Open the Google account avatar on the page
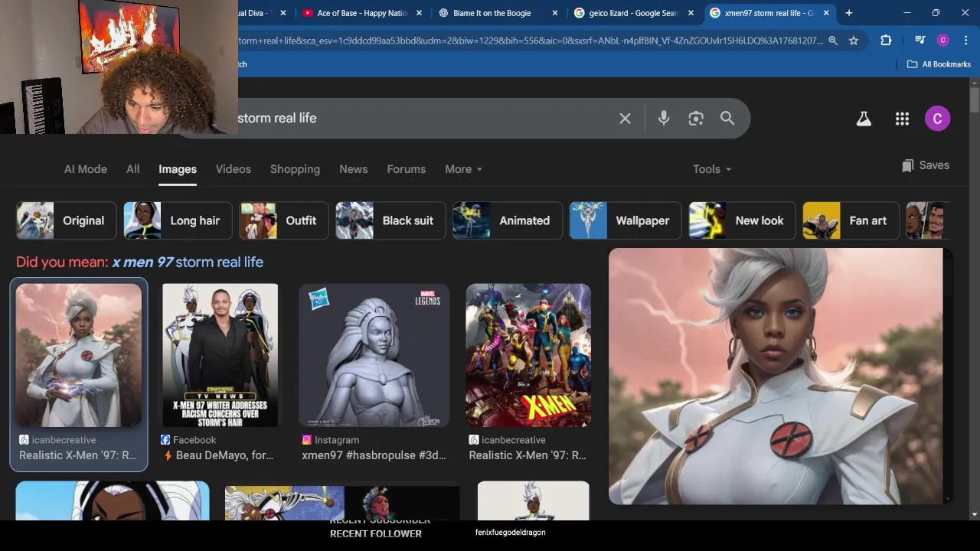The image size is (980, 551). (937, 119)
